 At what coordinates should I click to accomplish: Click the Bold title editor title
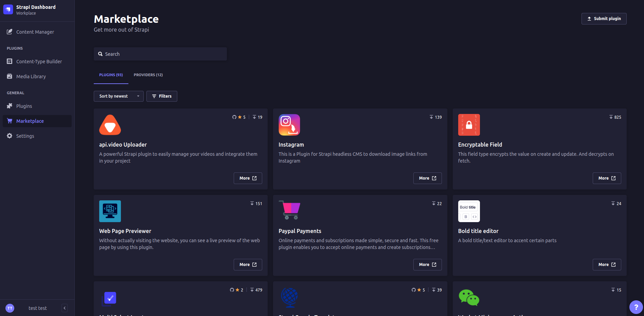coord(478,231)
